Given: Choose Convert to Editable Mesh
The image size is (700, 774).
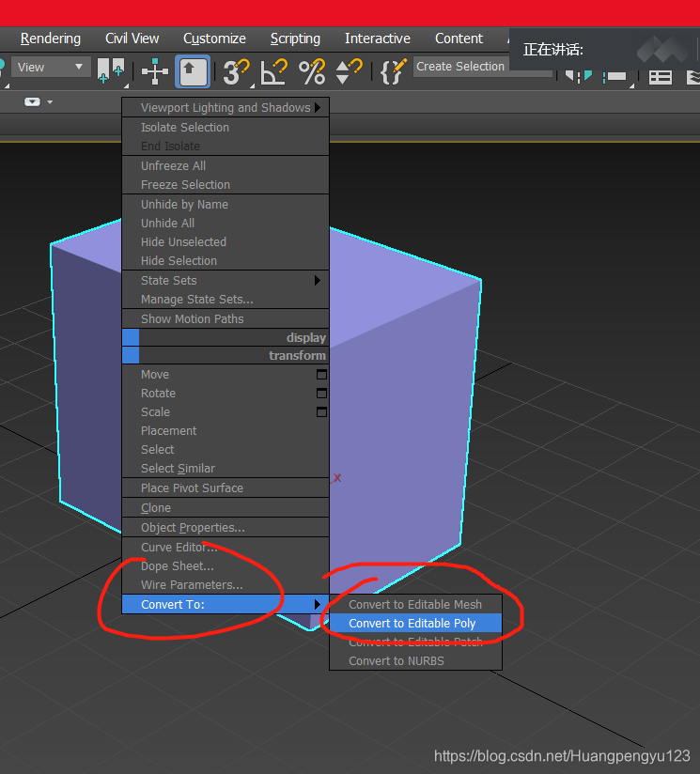Looking at the screenshot, I should 415,605.
